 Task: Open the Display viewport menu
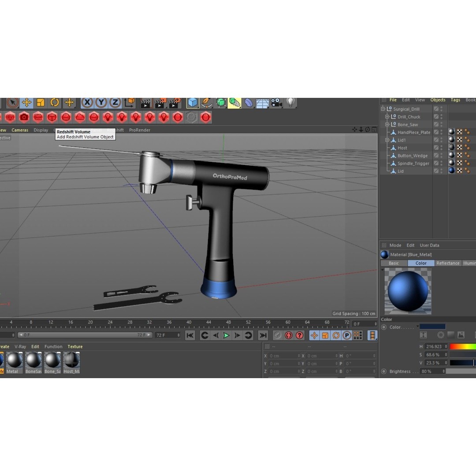[41, 130]
